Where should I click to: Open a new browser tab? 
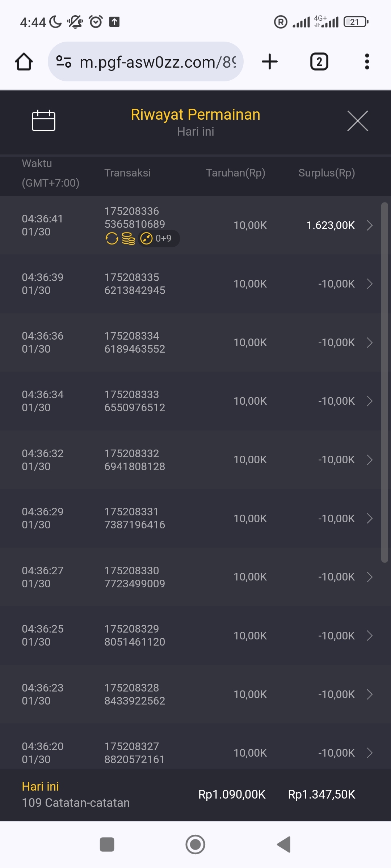(x=270, y=61)
